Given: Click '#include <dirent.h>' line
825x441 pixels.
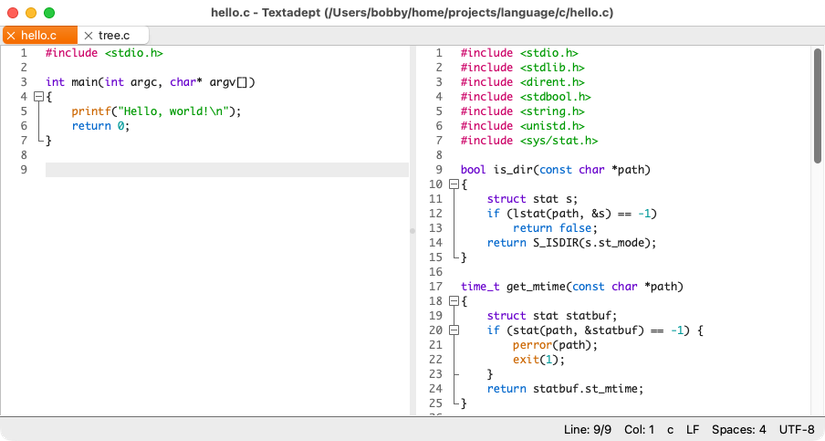Looking at the screenshot, I should tap(522, 82).
